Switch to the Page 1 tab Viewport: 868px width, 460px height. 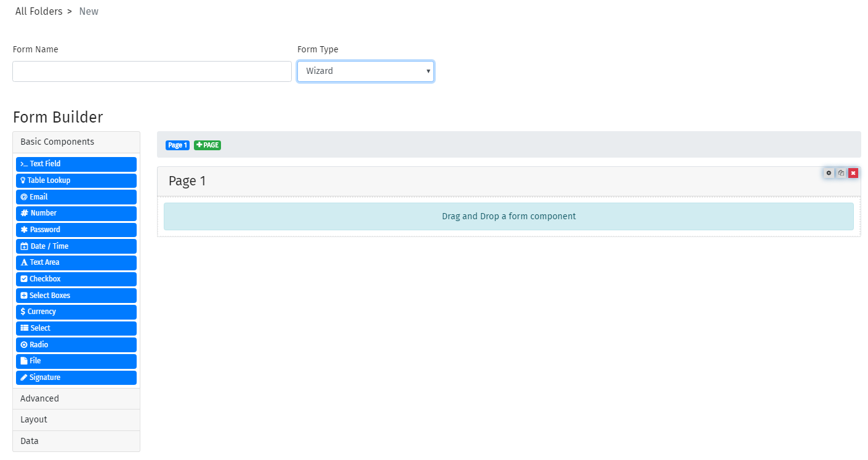point(177,145)
